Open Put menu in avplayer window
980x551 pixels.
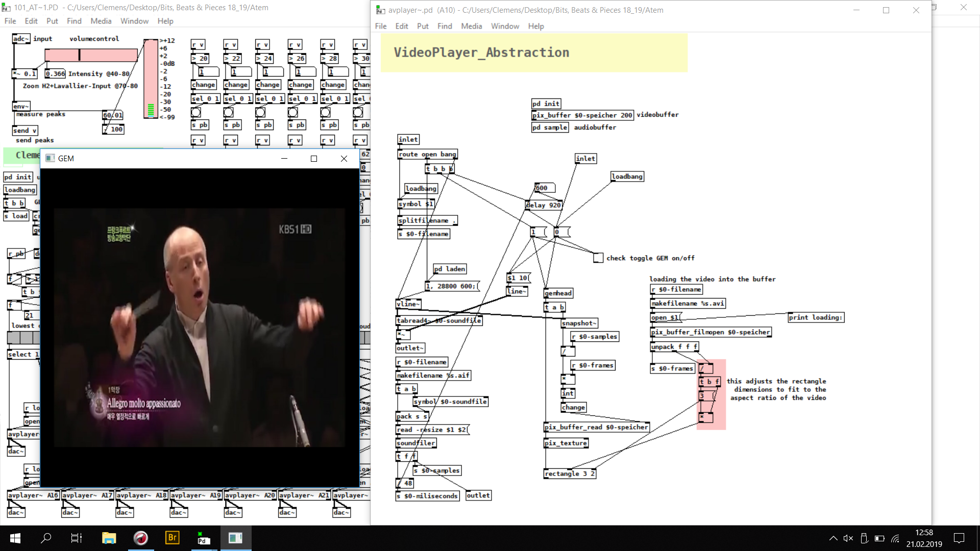(x=423, y=26)
